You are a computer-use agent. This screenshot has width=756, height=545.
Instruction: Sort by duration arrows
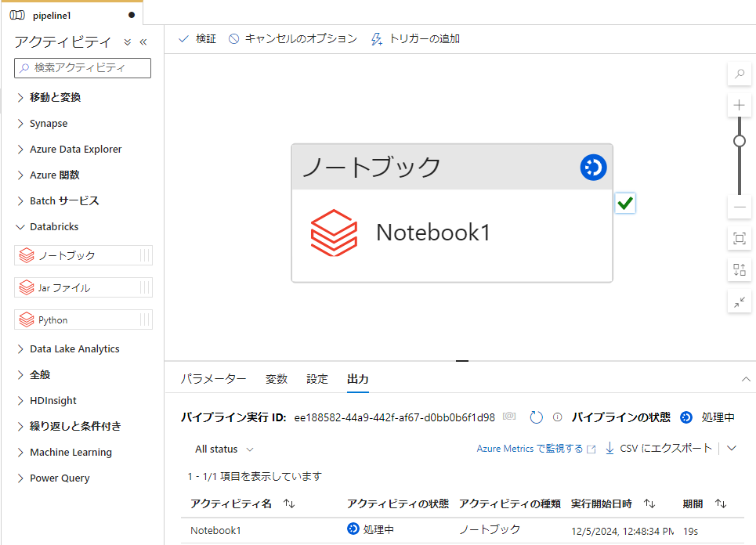tap(721, 503)
